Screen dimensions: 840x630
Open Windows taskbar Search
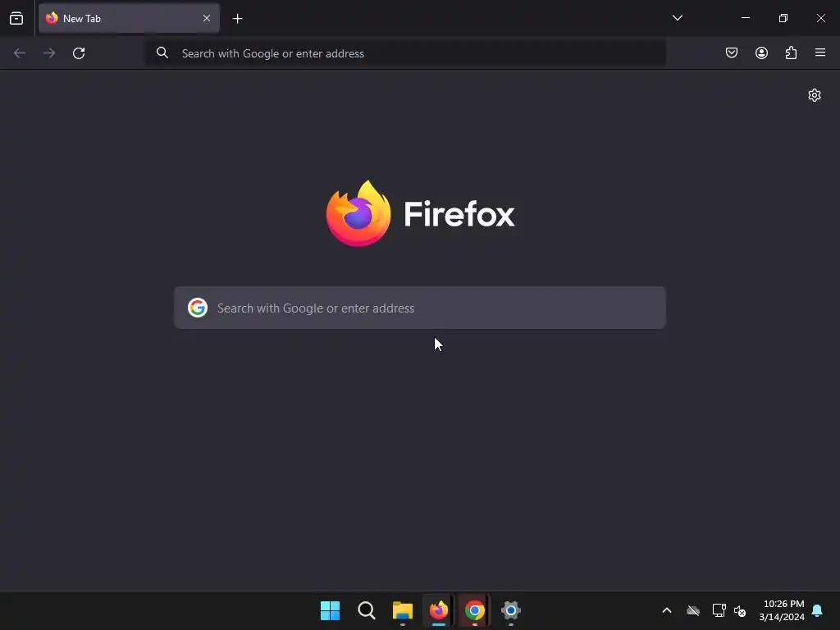367,610
